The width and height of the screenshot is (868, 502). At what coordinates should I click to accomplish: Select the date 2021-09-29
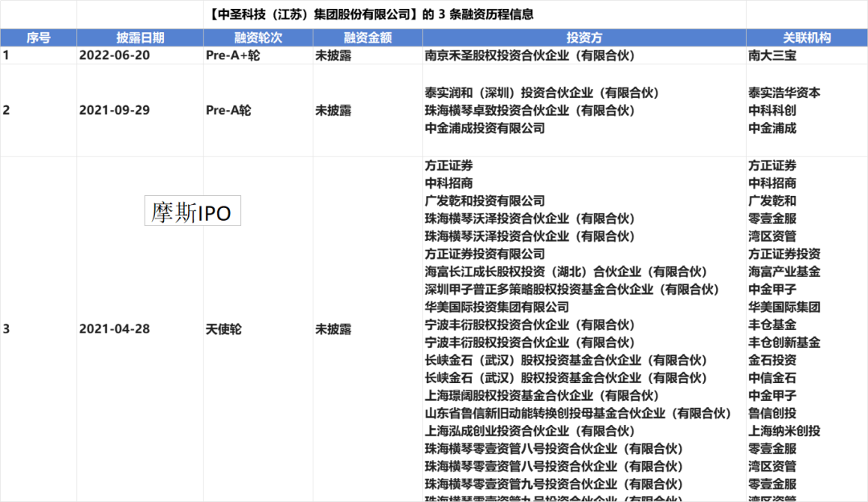pos(115,110)
